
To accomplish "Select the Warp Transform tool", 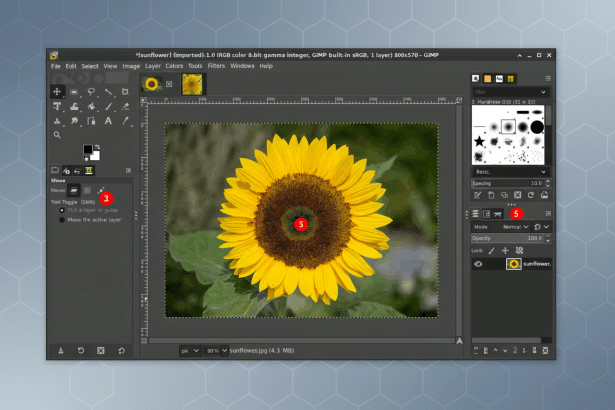I will [74, 106].
